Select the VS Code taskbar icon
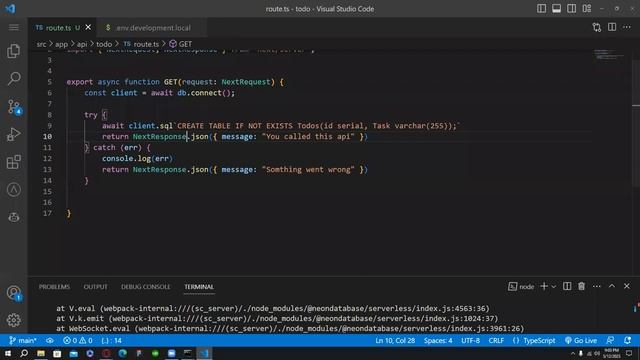The image size is (640, 360). [x=204, y=353]
